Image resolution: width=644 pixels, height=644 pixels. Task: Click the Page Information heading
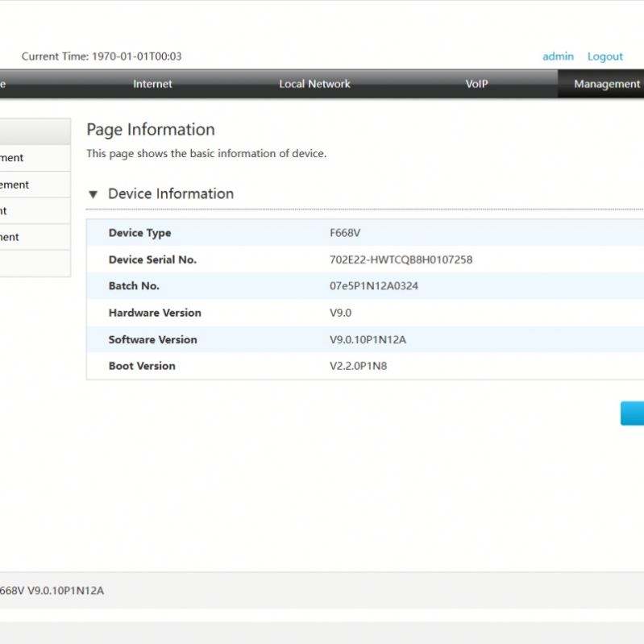(151, 130)
